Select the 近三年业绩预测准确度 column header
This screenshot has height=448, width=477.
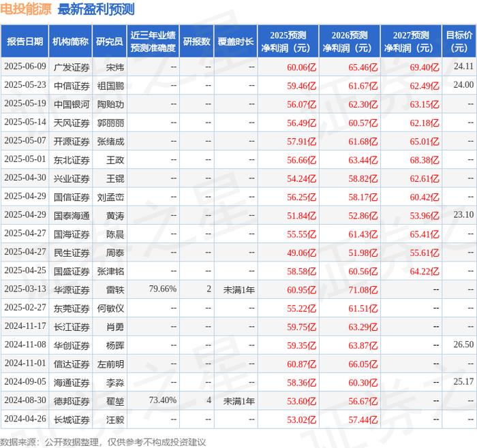click(153, 41)
